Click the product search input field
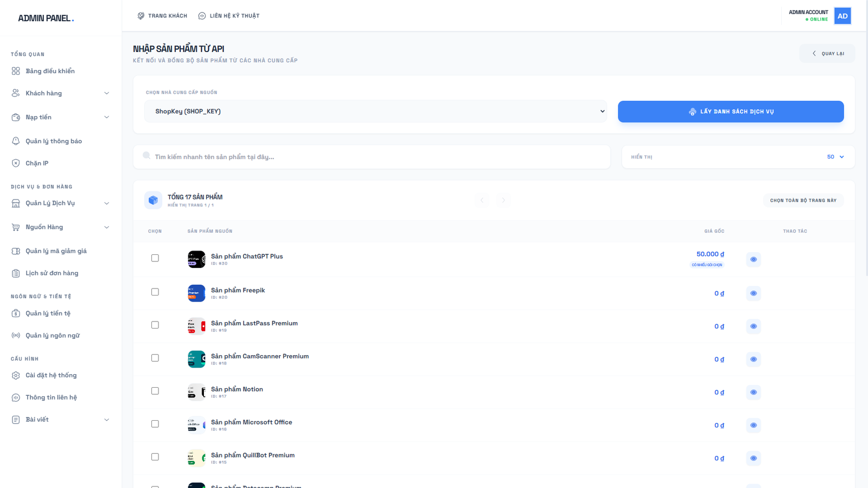This screenshot has height=488, width=868. [x=372, y=157]
